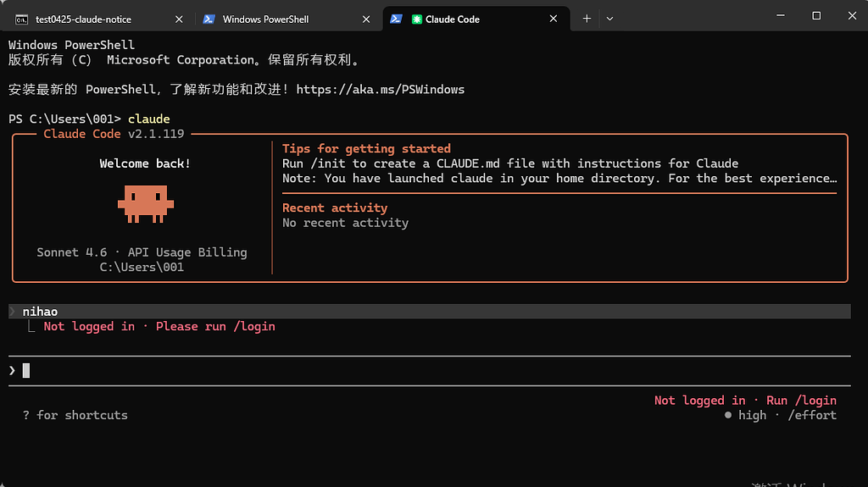Open the https://aka.ms/PSWindows link

381,89
